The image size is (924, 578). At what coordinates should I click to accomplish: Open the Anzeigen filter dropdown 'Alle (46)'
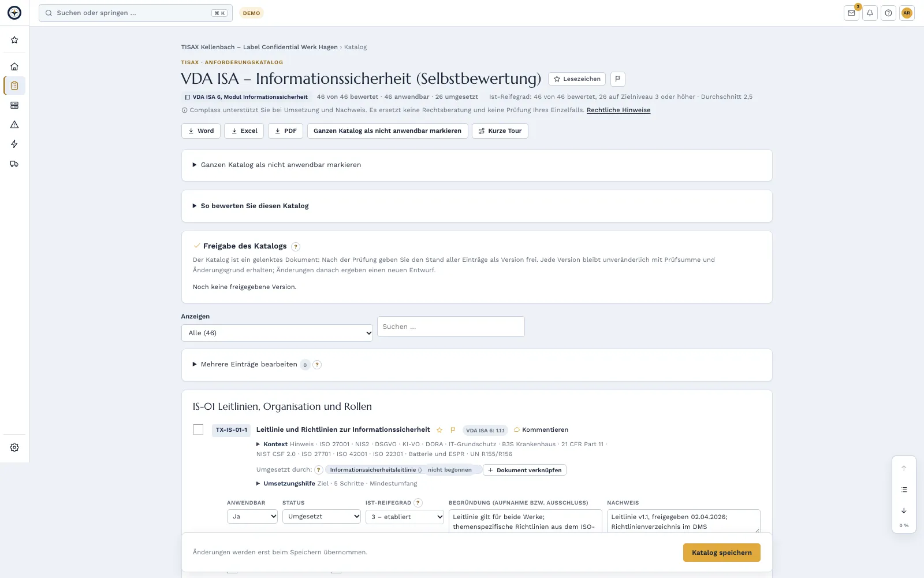[277, 333]
